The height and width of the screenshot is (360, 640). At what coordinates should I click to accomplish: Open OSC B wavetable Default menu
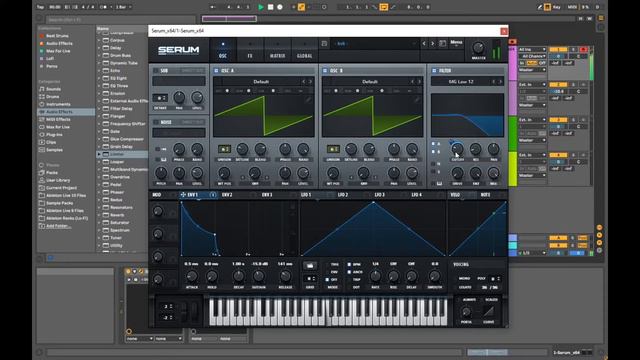point(370,82)
